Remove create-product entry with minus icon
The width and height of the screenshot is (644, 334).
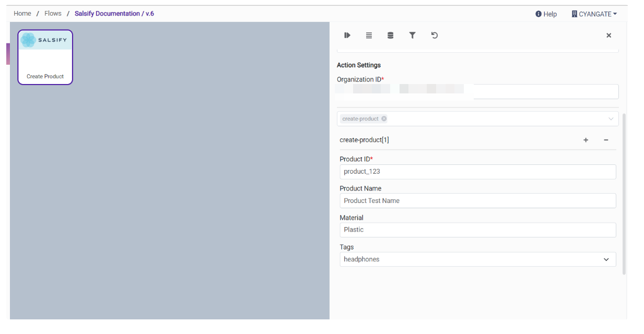tap(606, 140)
